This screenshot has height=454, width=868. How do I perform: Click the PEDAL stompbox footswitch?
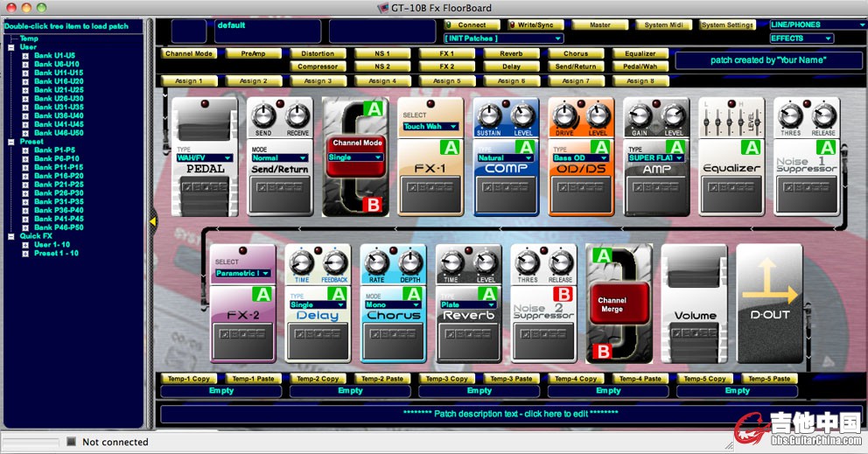click(x=204, y=196)
